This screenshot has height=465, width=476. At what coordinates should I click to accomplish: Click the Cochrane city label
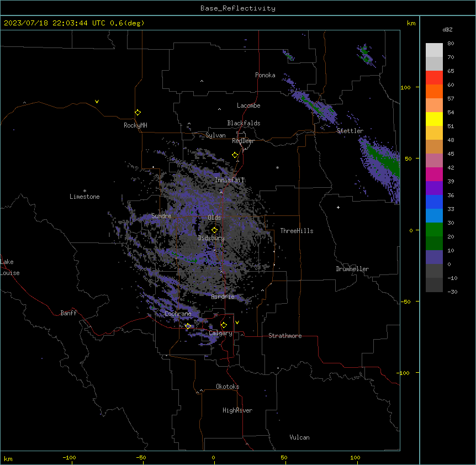[x=178, y=314]
